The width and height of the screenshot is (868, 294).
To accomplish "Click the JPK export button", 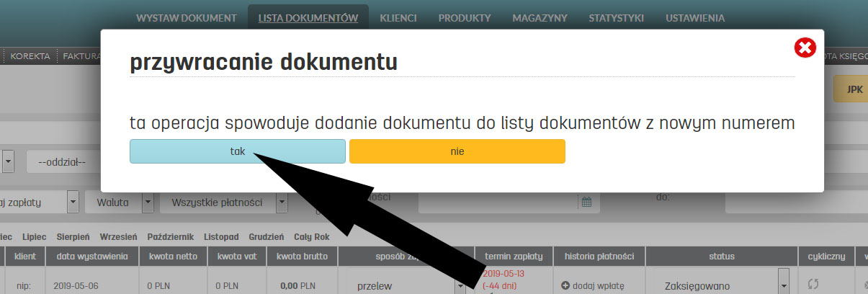I will point(854,90).
